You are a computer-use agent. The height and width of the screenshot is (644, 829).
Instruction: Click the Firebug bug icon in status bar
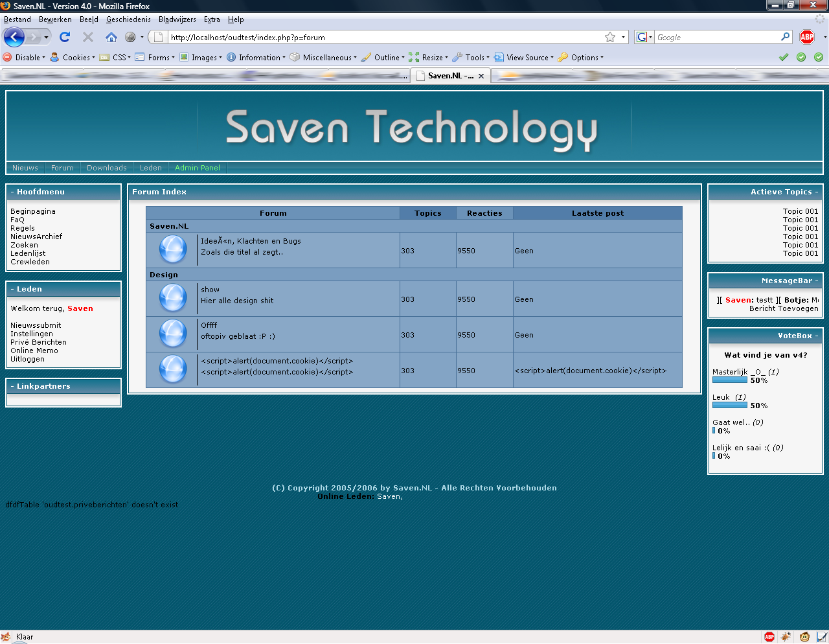point(786,637)
